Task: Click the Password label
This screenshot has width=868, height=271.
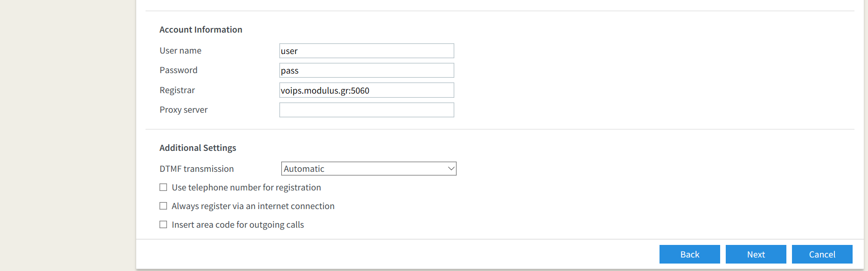Action: click(179, 70)
